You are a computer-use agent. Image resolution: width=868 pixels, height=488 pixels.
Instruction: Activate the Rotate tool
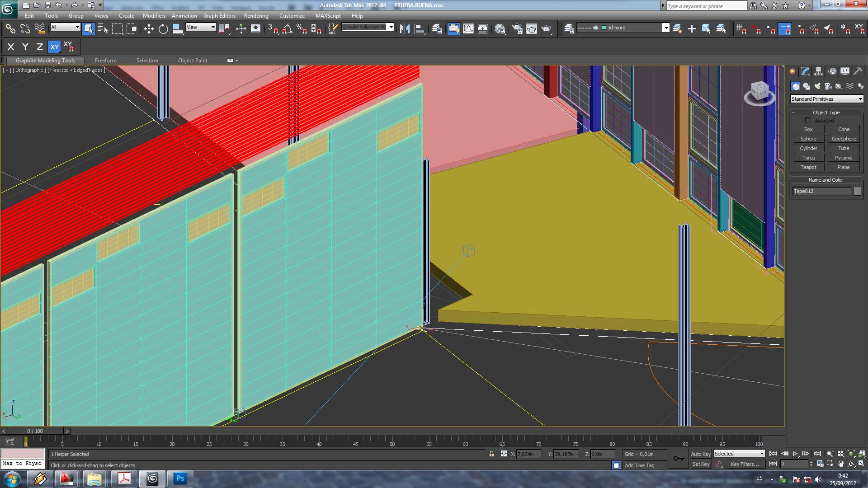click(163, 29)
